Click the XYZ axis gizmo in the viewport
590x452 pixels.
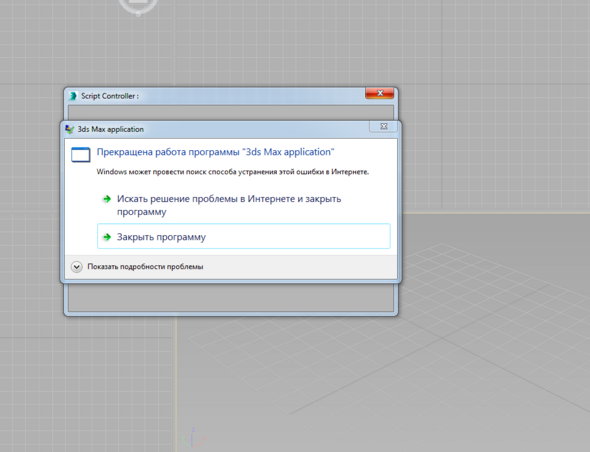(x=193, y=438)
